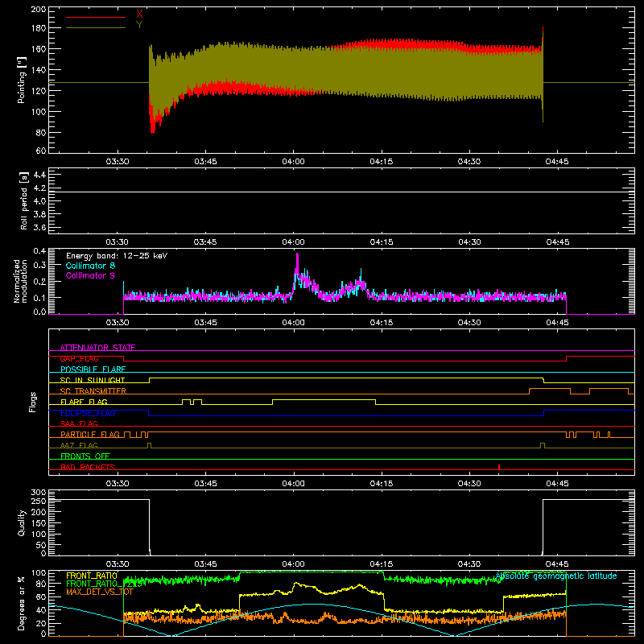The height and width of the screenshot is (644, 644).
Task: Click the ATTENUATOR_STATE flag label
Action: pyautogui.click(x=97, y=348)
